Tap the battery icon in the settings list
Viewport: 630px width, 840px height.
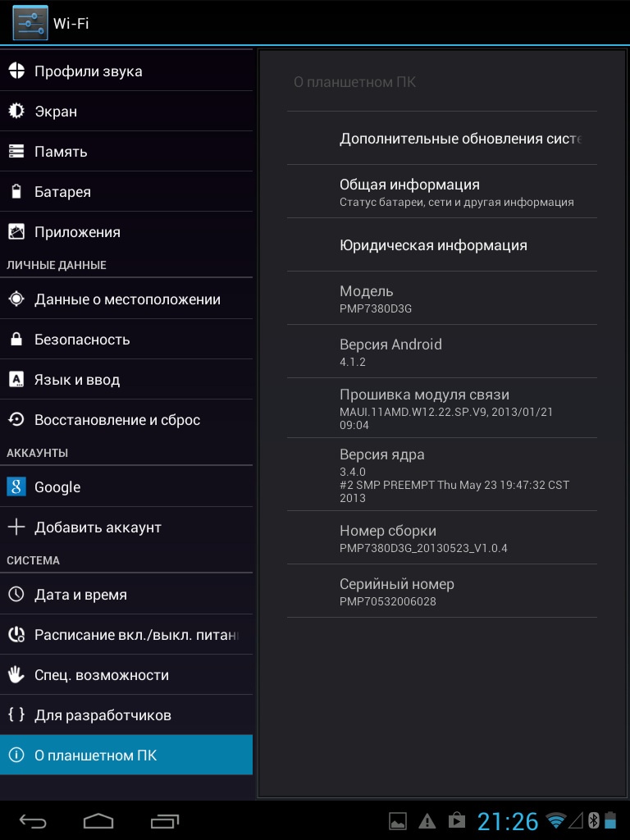tap(16, 192)
